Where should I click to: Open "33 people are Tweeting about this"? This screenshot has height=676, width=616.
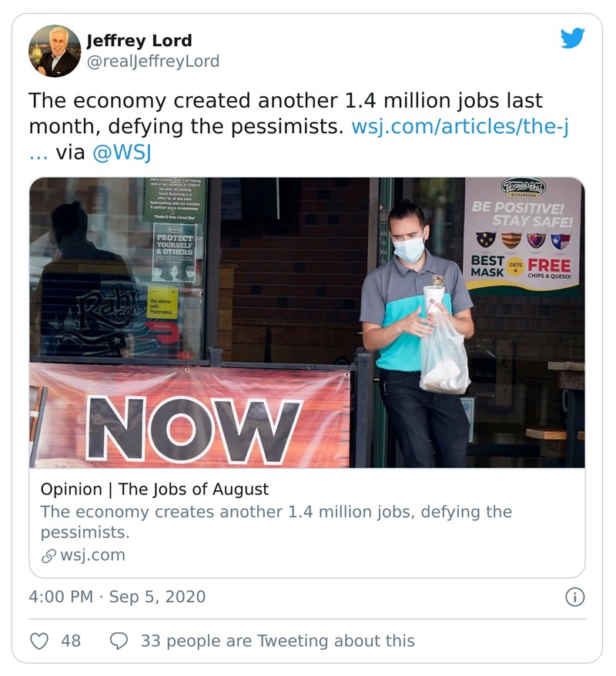tap(277, 641)
